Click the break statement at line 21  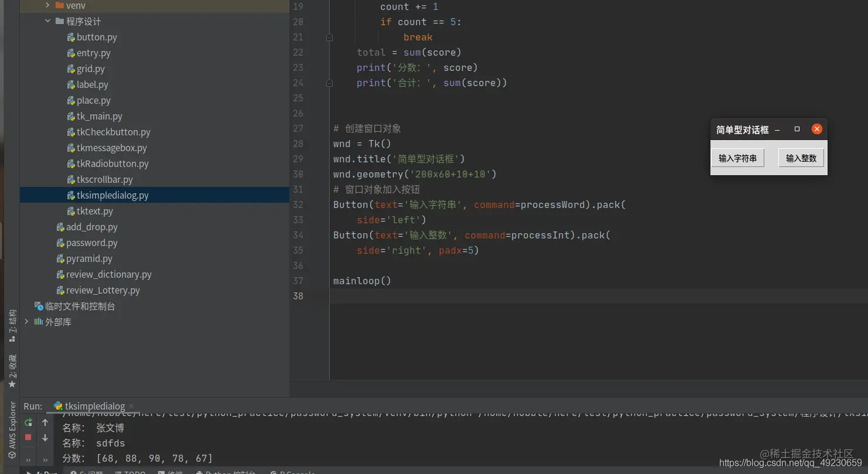(418, 37)
